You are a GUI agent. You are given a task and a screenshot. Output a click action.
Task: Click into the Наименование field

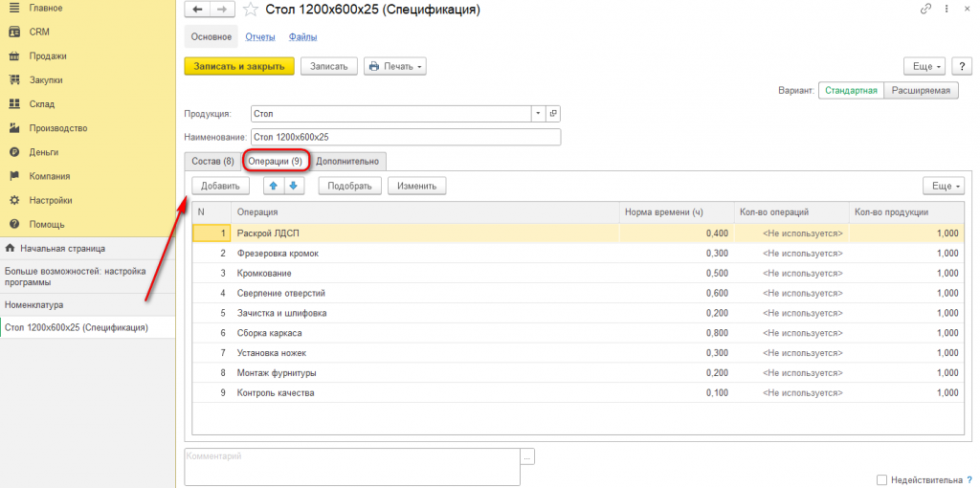pos(405,138)
